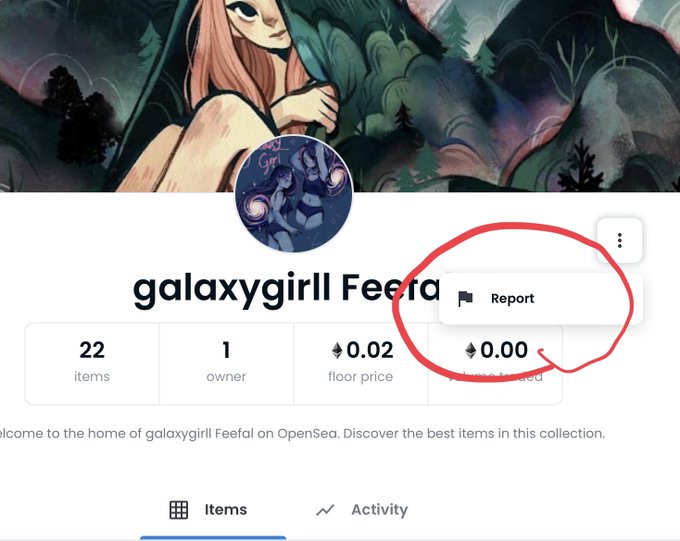Click the grid icon on Items tab

pos(179,510)
